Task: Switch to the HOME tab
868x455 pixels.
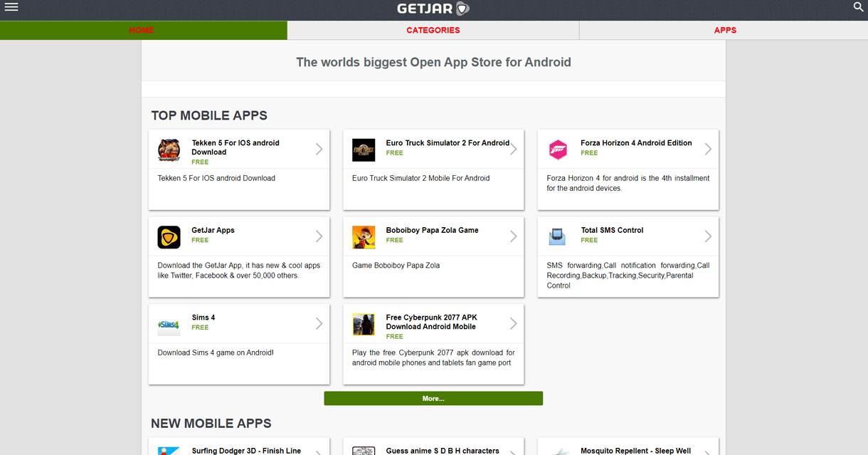Action: point(143,30)
